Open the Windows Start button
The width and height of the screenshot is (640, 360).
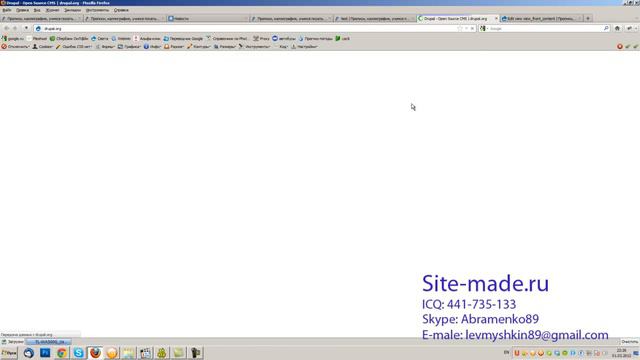[9, 353]
